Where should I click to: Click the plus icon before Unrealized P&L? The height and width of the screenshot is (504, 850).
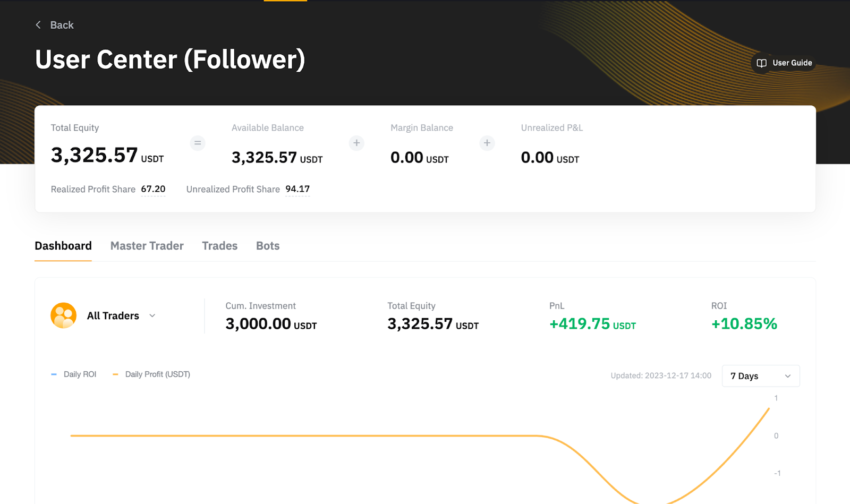(x=487, y=143)
